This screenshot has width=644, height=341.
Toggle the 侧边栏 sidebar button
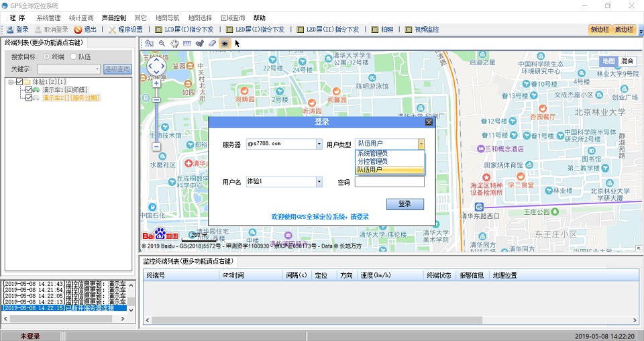click(x=600, y=30)
